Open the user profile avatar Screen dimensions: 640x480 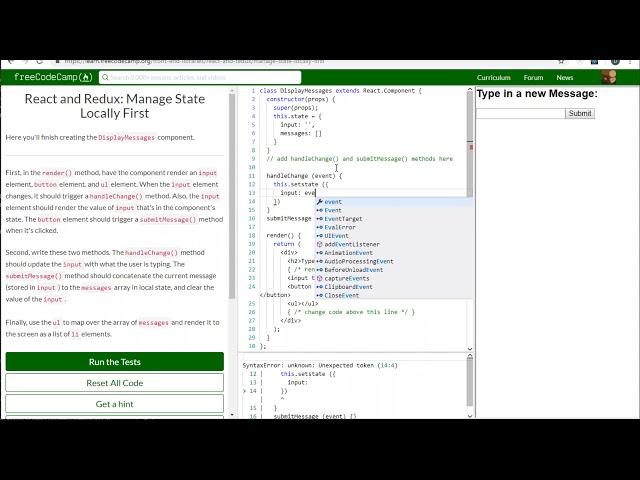click(609, 77)
